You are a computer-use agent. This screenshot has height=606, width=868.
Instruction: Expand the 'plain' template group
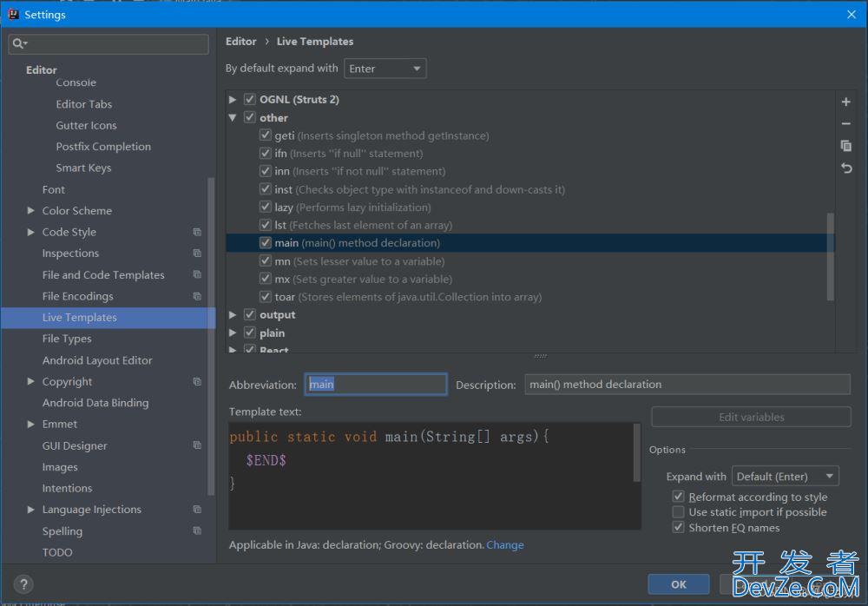click(233, 333)
